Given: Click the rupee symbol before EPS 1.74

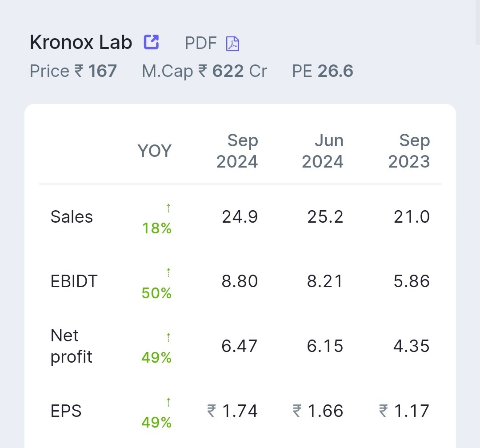Looking at the screenshot, I should (x=212, y=411).
